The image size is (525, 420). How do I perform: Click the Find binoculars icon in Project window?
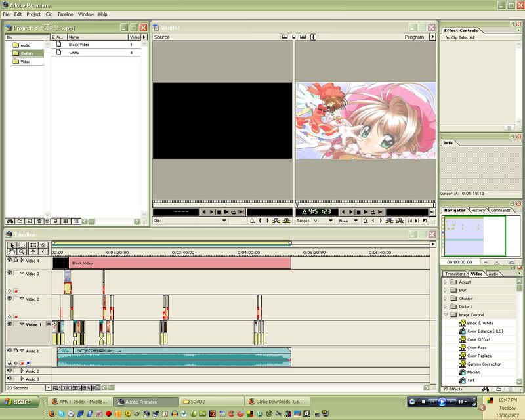click(x=10, y=221)
